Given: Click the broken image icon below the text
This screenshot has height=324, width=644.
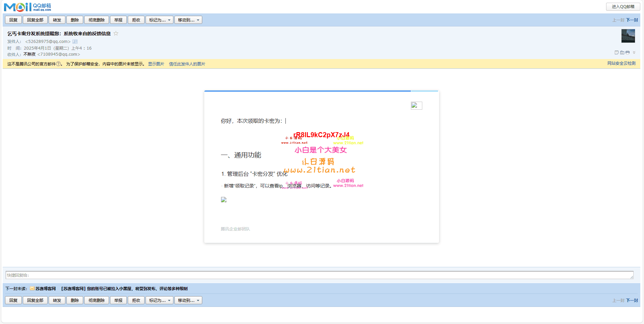Looking at the screenshot, I should [x=224, y=200].
